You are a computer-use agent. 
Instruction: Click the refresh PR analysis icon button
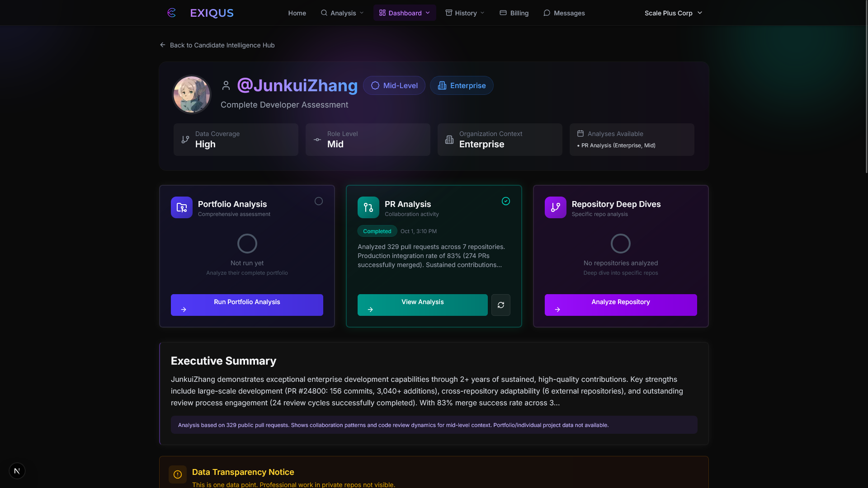pos(501,305)
